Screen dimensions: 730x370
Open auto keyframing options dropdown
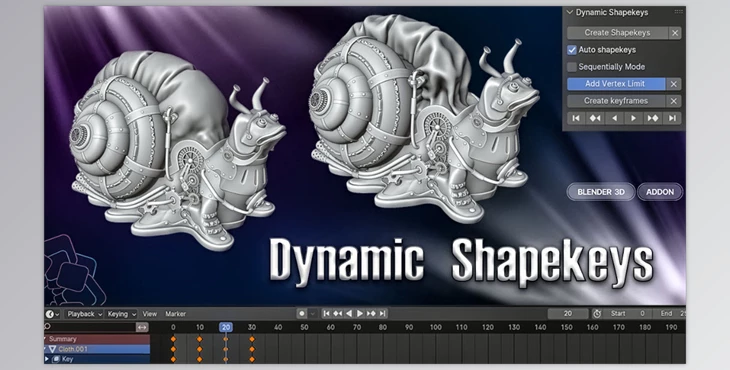[x=313, y=314]
